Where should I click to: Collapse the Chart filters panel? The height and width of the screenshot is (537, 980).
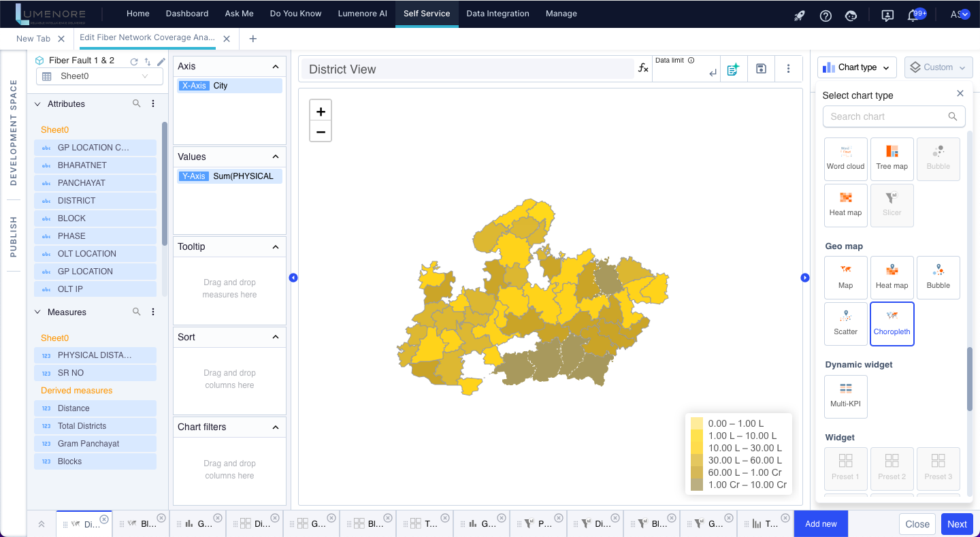(x=276, y=427)
